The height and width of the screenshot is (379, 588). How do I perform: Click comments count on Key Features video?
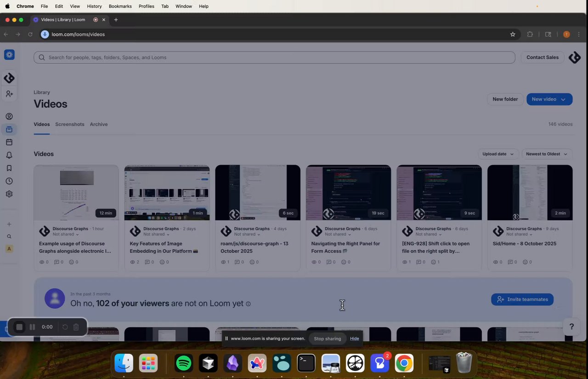(149, 262)
